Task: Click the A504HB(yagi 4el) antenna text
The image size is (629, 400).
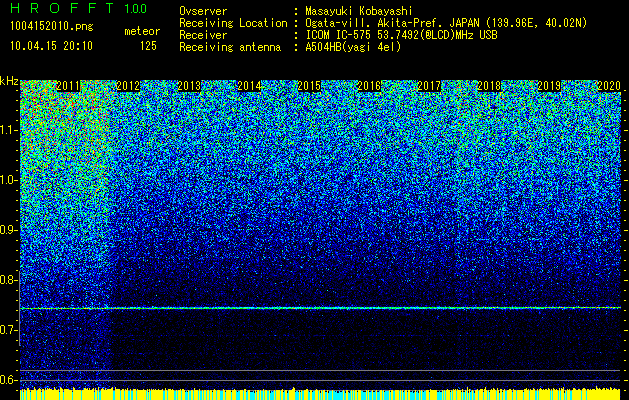Action: [x=353, y=47]
